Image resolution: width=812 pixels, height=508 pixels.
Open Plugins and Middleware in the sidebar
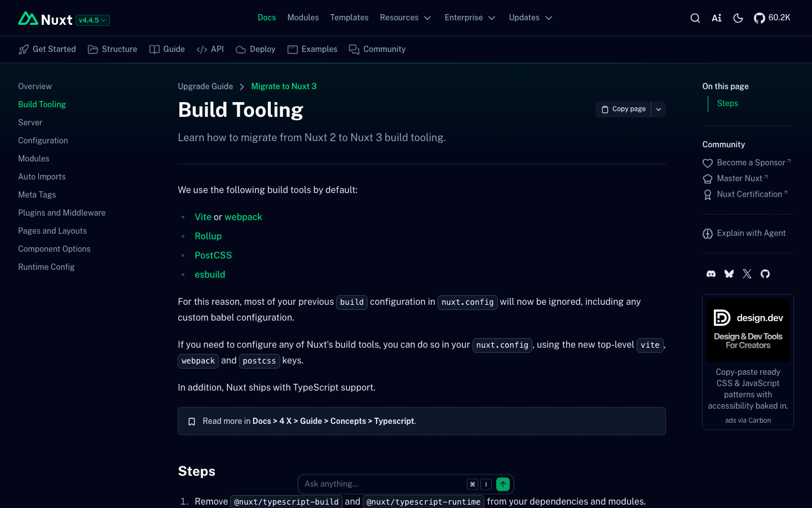[62, 213]
